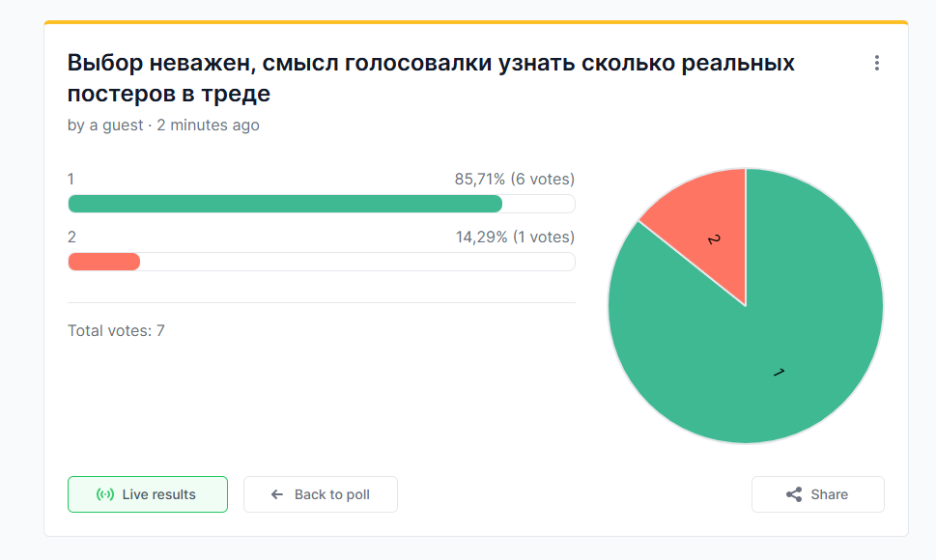Screen dimensions: 936x560
Task: Click the left arrow icon beside Back to poll
Action: tap(277, 494)
